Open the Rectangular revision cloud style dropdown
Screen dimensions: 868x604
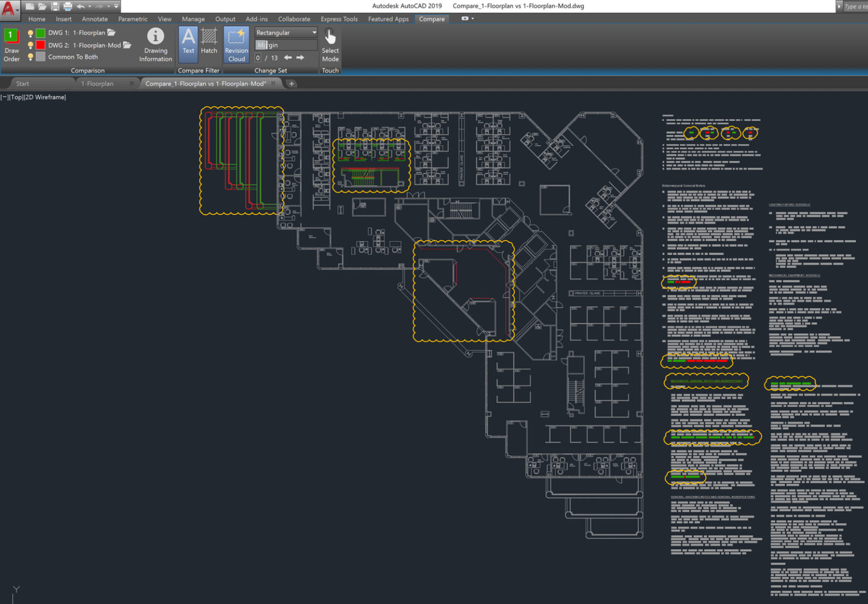click(314, 32)
